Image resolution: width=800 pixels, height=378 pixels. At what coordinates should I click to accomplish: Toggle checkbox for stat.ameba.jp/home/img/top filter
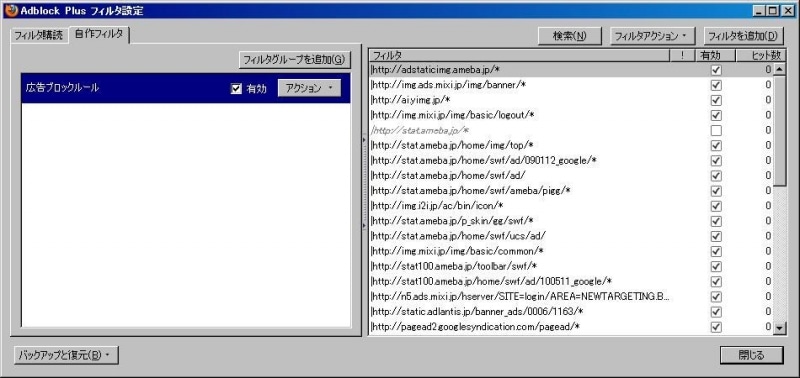point(716,145)
